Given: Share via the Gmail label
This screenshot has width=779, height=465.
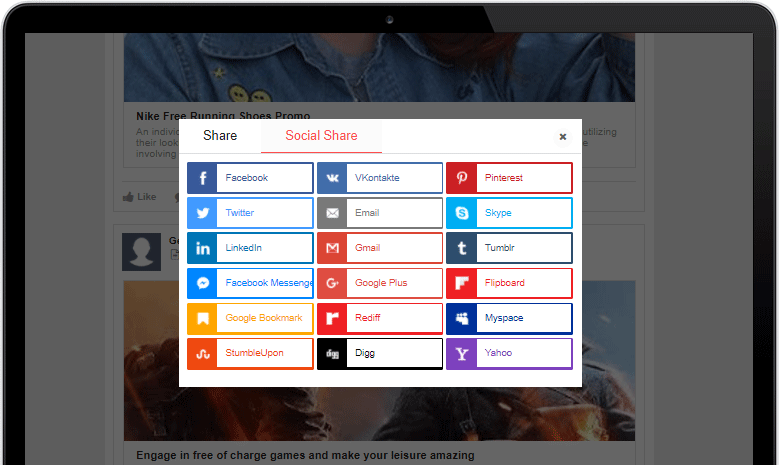Looking at the screenshot, I should coord(368,247).
